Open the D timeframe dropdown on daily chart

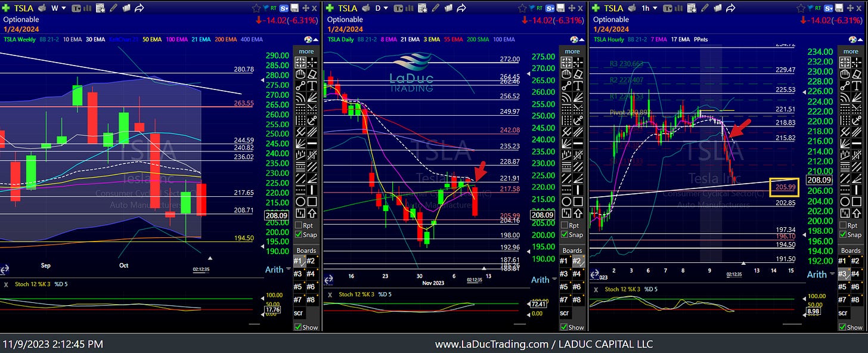pyautogui.click(x=385, y=8)
